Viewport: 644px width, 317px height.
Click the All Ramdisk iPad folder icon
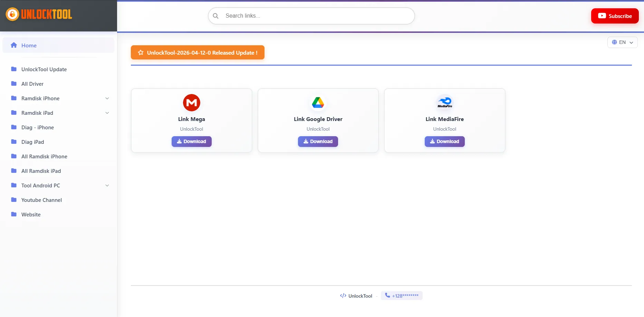pos(14,171)
